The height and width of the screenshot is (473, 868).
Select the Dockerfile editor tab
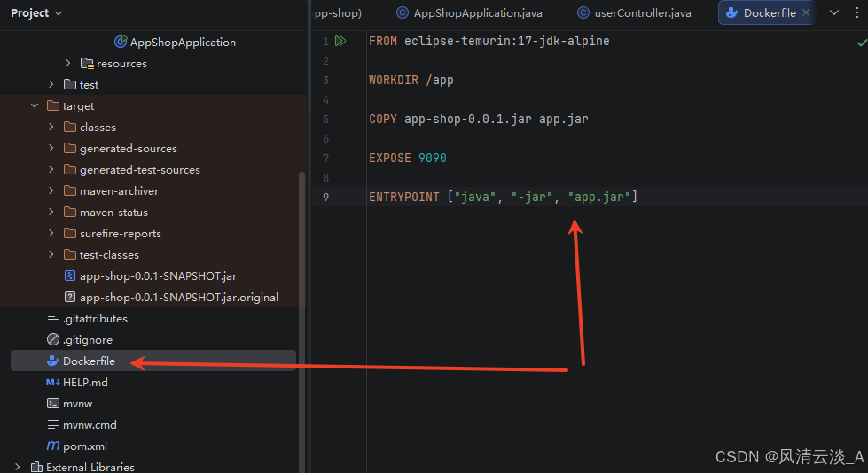click(769, 12)
